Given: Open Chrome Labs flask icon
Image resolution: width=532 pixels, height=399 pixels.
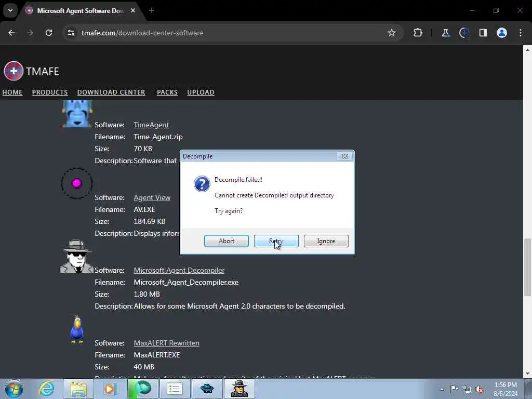Looking at the screenshot, I should point(445,33).
